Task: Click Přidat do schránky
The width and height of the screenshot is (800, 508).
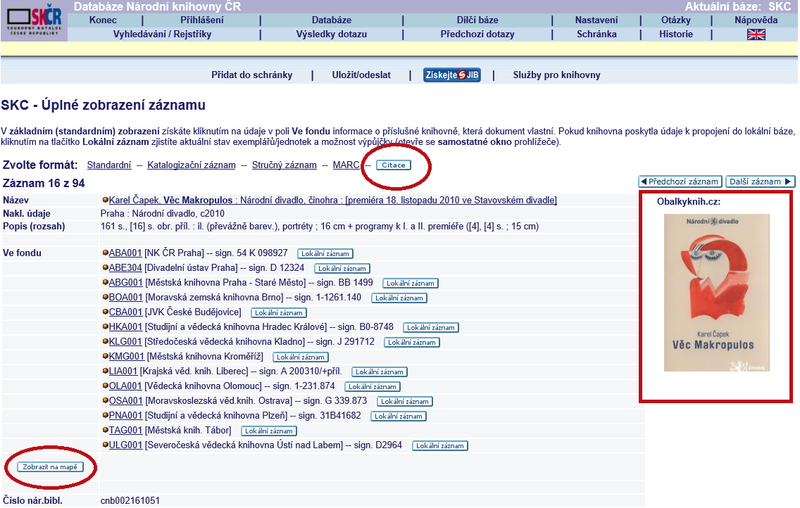Action: (x=252, y=75)
